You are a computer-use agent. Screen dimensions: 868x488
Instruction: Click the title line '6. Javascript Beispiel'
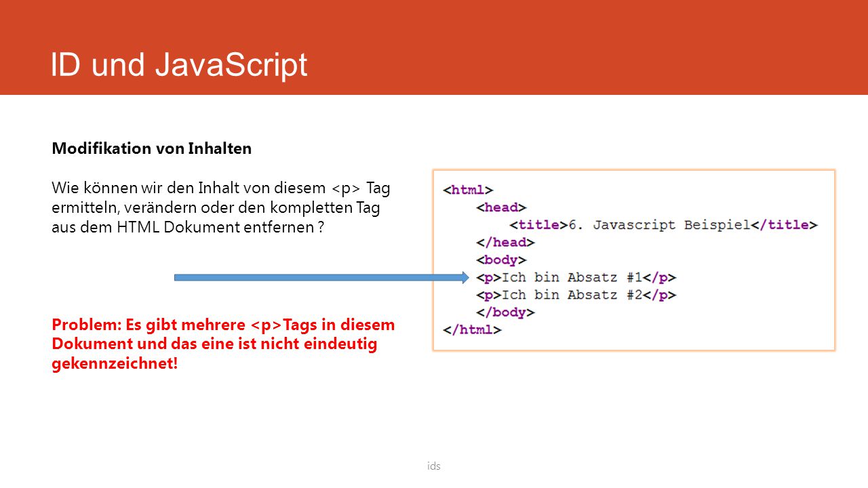[663, 225]
